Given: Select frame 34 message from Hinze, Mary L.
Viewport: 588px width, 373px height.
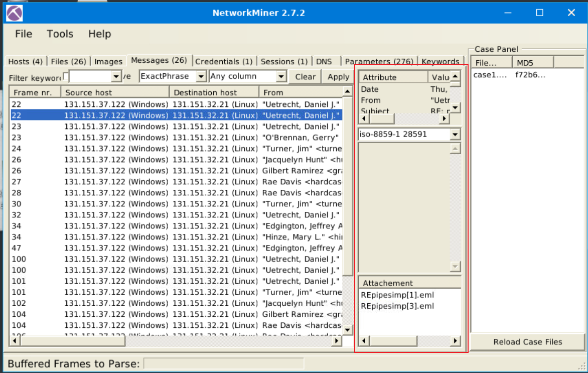Looking at the screenshot, I should pyautogui.click(x=176, y=237).
